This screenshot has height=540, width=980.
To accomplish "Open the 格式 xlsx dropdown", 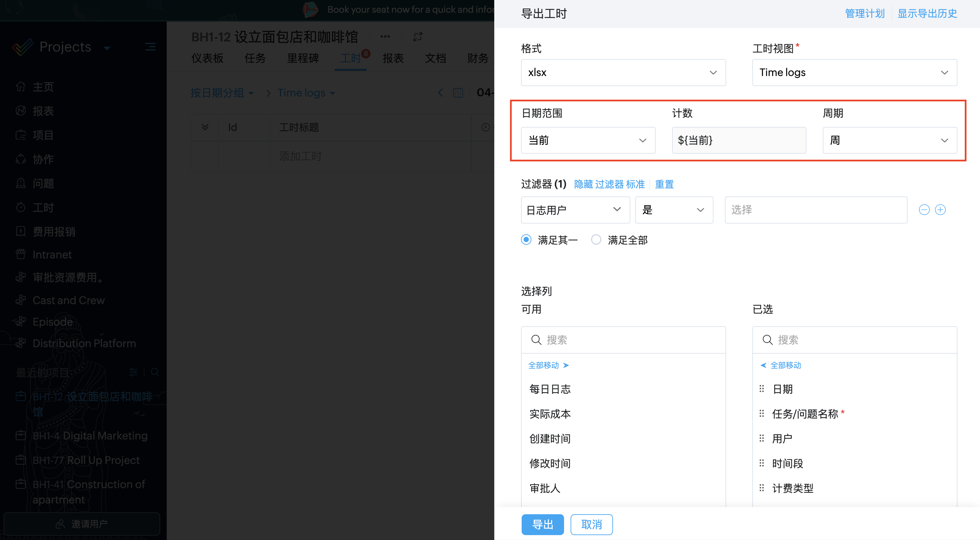I will click(x=623, y=72).
